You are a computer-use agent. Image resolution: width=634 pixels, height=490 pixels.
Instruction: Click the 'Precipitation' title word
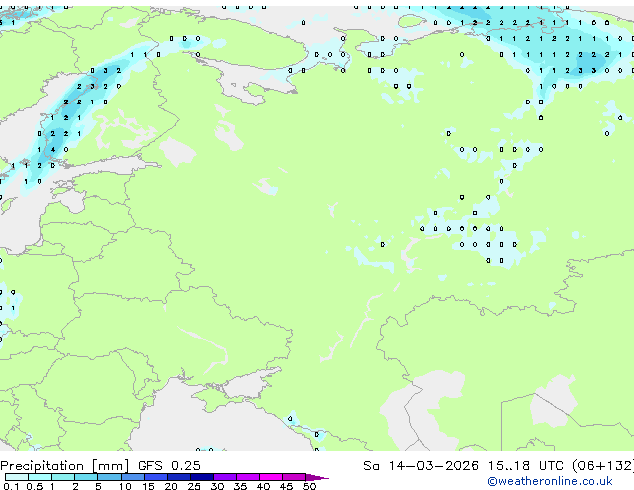point(42,466)
